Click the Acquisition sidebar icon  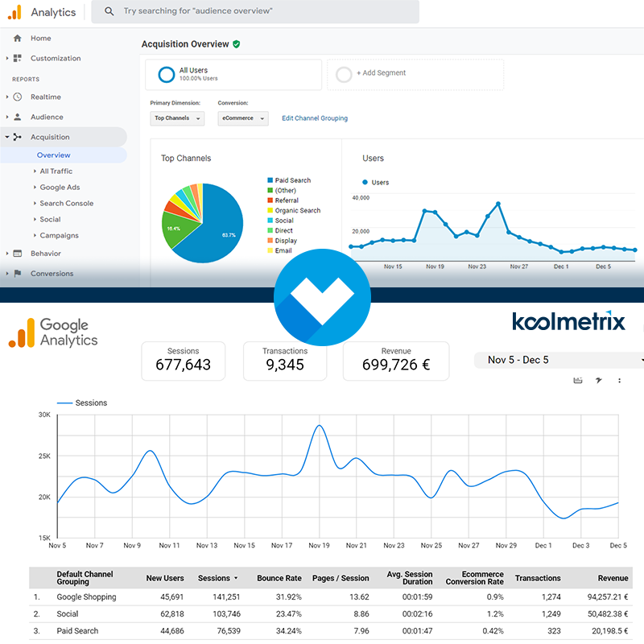coord(18,137)
